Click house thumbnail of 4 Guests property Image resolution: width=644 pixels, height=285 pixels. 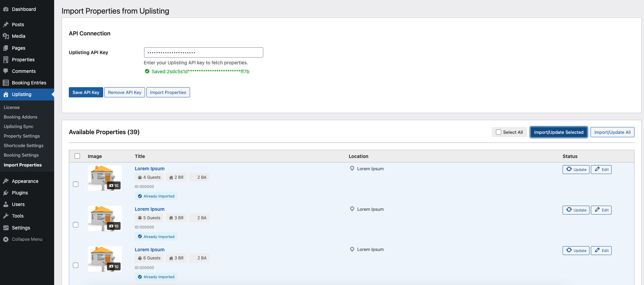click(x=105, y=178)
